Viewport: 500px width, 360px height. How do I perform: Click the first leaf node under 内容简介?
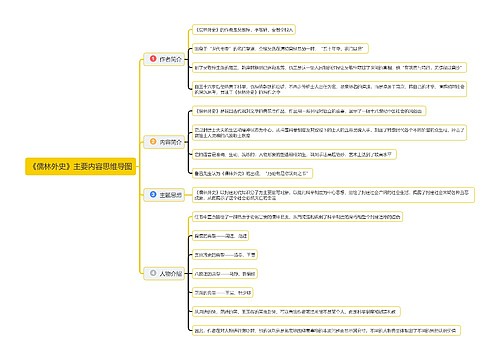tap(309, 111)
